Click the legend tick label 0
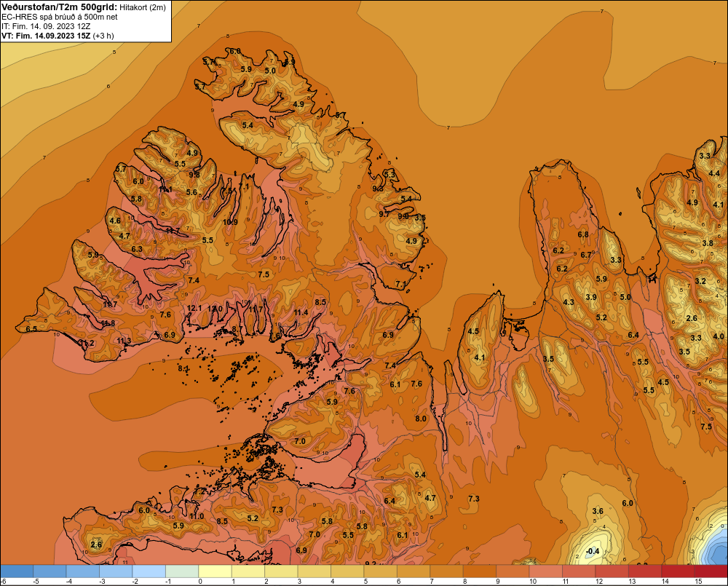728x586 pixels. [x=201, y=582]
